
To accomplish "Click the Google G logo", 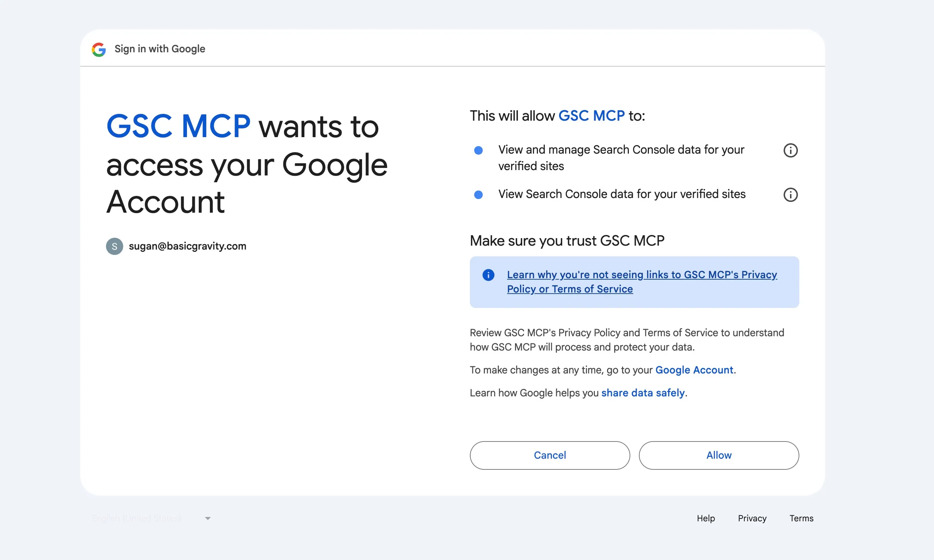I will pos(99,49).
